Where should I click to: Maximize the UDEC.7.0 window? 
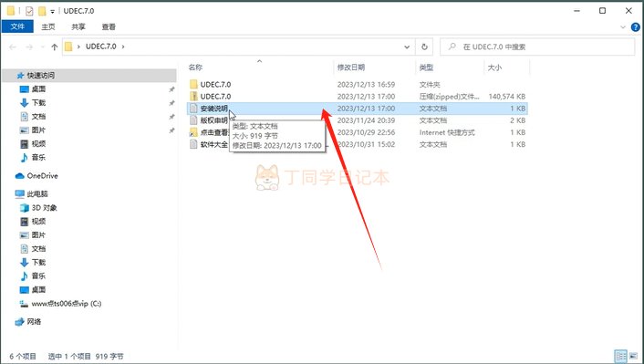(x=602, y=11)
